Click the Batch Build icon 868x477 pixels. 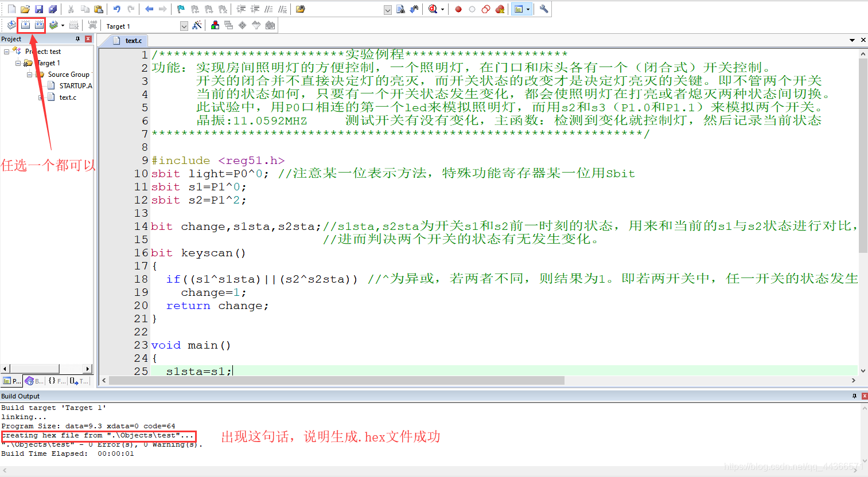pos(53,25)
